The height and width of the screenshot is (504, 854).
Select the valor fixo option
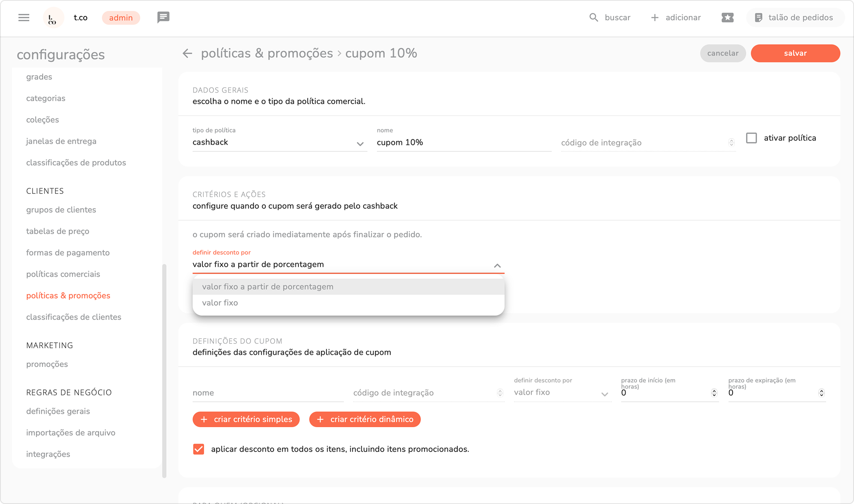point(220,303)
